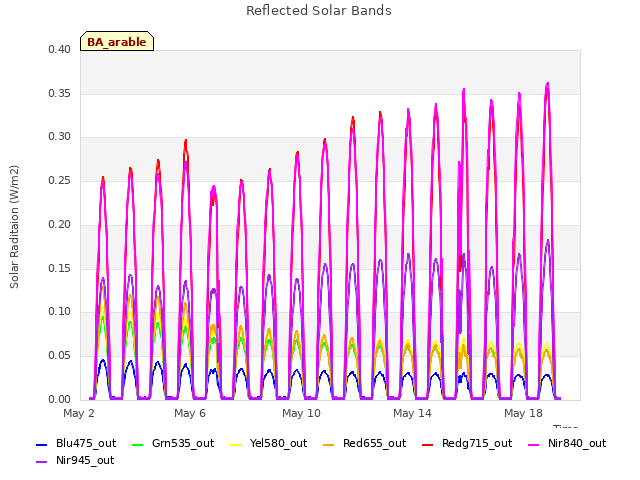The width and height of the screenshot is (640, 480).
Task: Click the 0.00 y-axis tick label
Action: click(x=60, y=399)
